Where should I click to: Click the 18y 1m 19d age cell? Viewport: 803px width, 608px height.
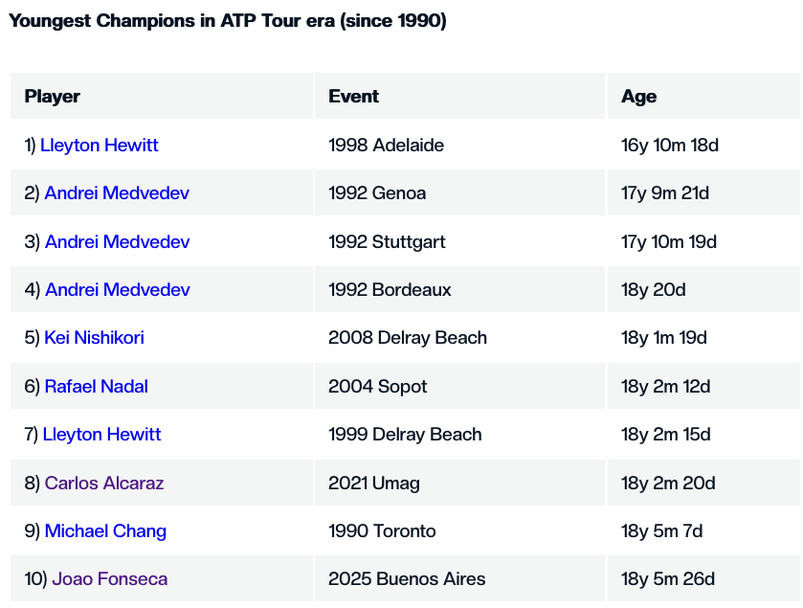663,338
